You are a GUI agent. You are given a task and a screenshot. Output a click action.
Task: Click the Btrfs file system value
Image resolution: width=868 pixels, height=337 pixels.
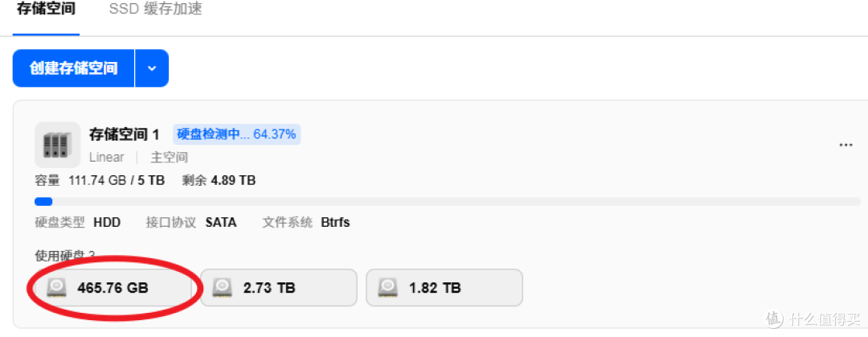coord(335,223)
